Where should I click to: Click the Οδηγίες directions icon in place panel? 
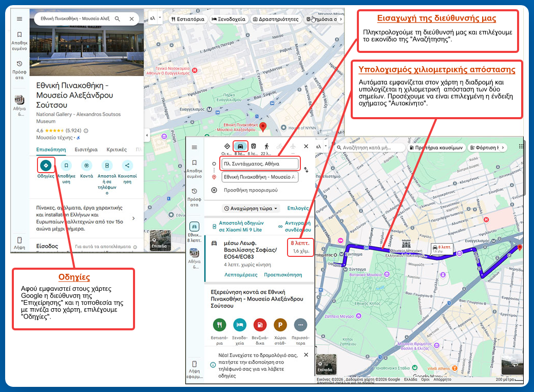[x=46, y=165]
